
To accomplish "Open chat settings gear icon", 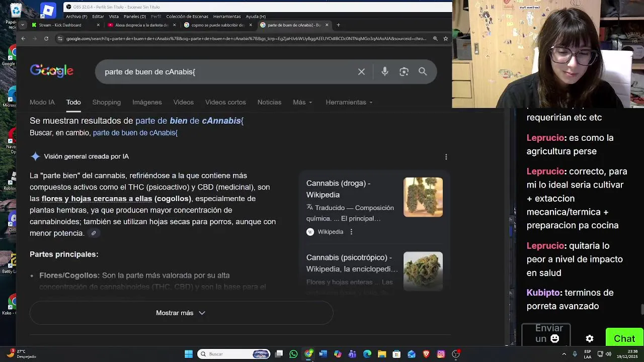I will tap(590, 339).
